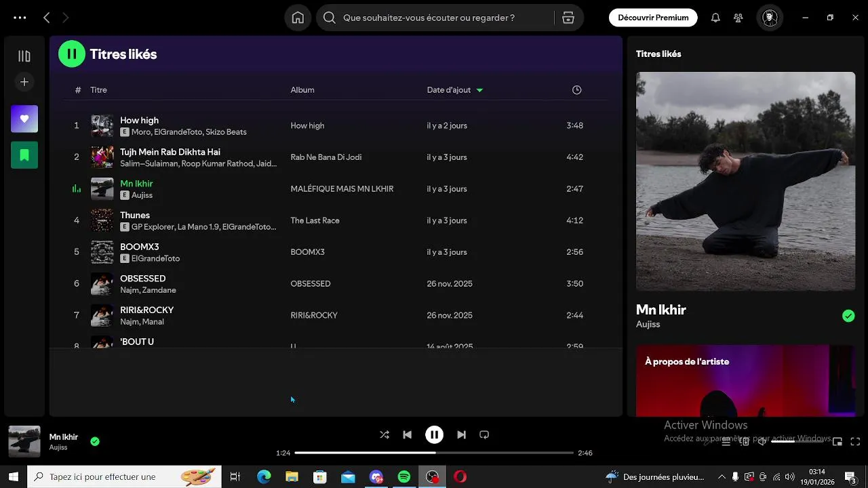Image resolution: width=868 pixels, height=488 pixels.
Task: Go to Spotify Home
Action: tap(298, 18)
